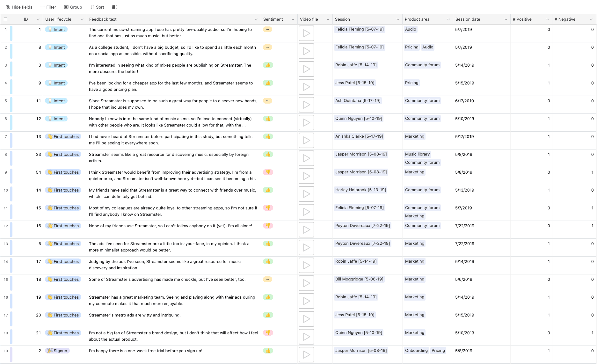Play video in Anishka Clarke's marketing row
This screenshot has width=597, height=364.
306,140
